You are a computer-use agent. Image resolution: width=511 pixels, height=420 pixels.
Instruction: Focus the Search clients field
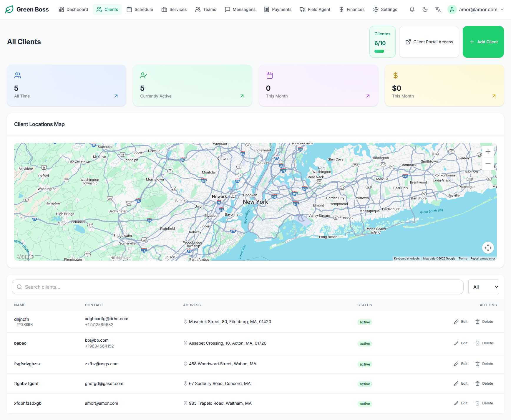pos(238,287)
